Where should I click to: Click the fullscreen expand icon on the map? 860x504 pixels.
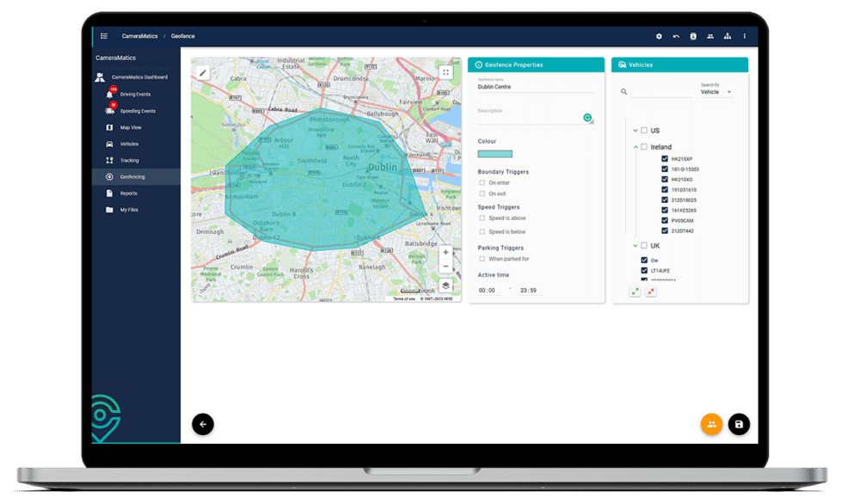(445, 72)
